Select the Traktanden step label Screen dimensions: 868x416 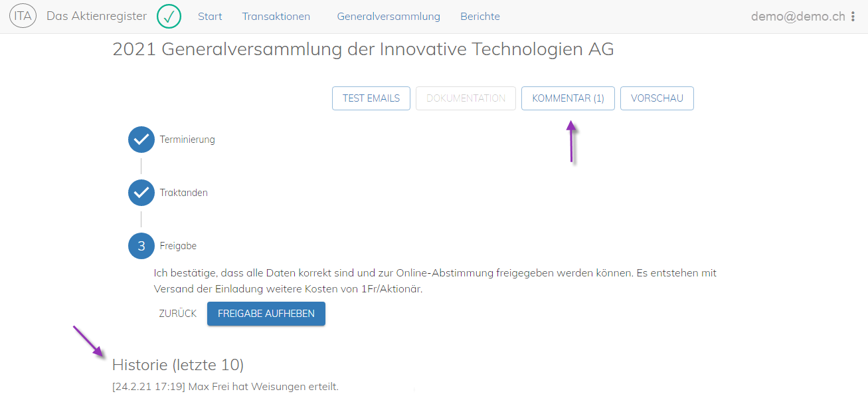(184, 193)
